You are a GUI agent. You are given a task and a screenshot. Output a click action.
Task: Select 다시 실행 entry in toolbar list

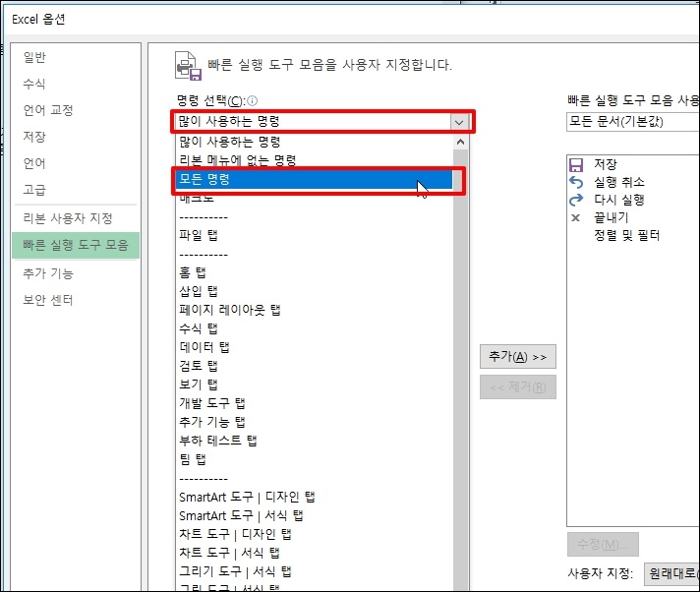(618, 200)
